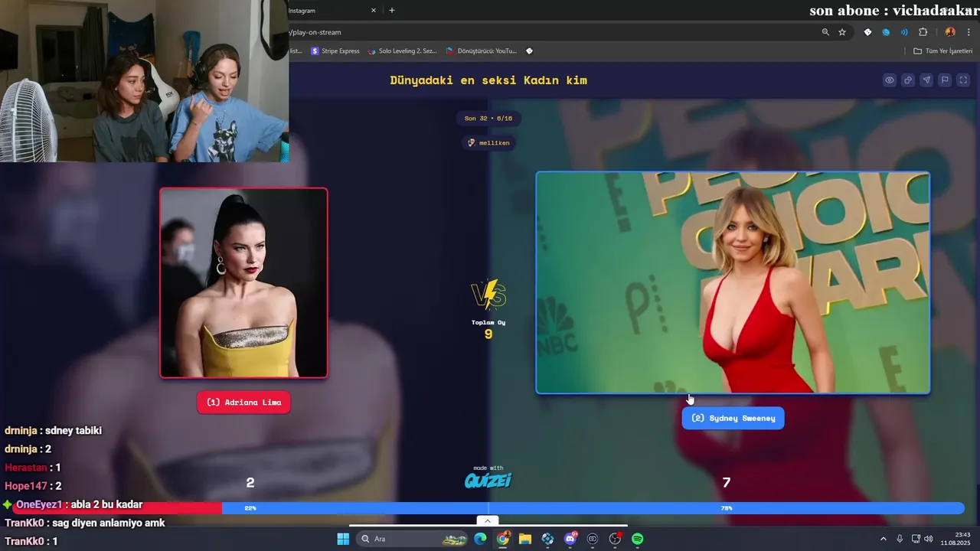Image resolution: width=980 pixels, height=551 pixels.
Task: Open the white tag extension icon
Action: pos(867,32)
